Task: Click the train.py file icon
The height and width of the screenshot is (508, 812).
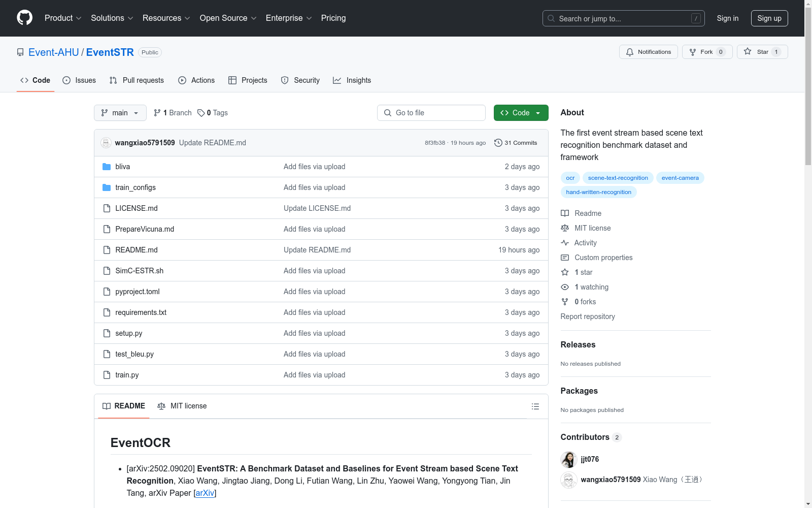Action: click(x=107, y=375)
